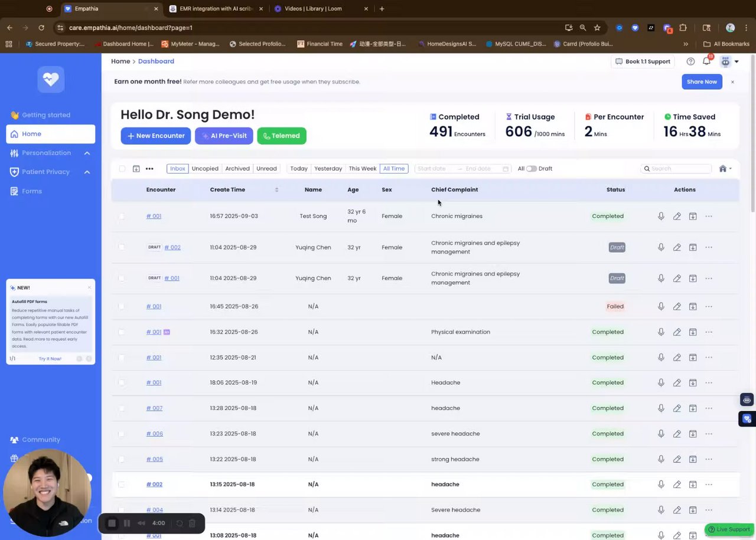
Task: Switch to the Archived filter tab
Action: click(237, 169)
